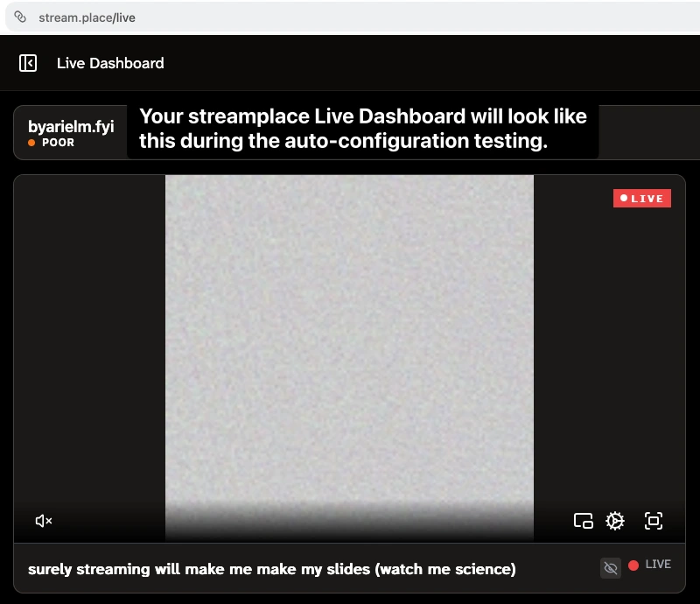
Task: Click the byarielm.fyi username
Action: [x=71, y=126]
